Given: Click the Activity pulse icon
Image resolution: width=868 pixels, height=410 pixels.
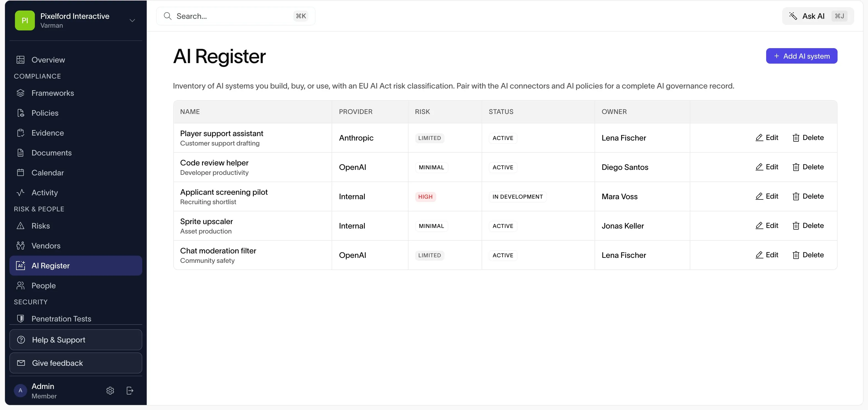Looking at the screenshot, I should point(20,192).
